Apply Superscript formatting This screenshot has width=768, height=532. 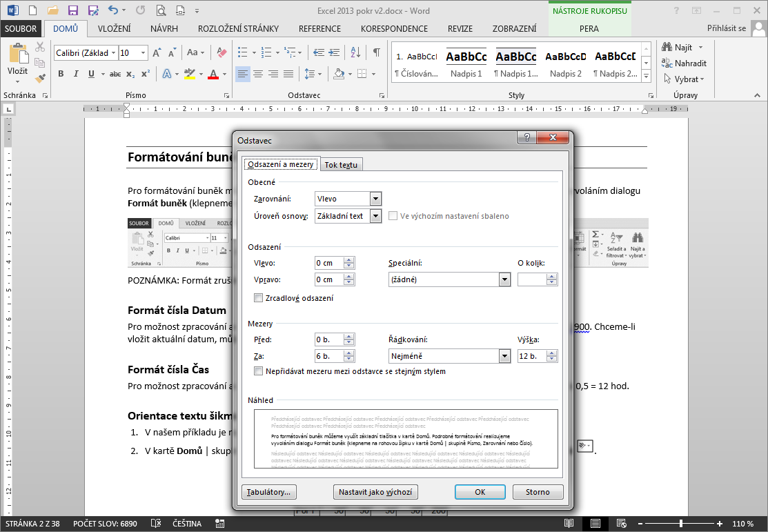point(146,74)
